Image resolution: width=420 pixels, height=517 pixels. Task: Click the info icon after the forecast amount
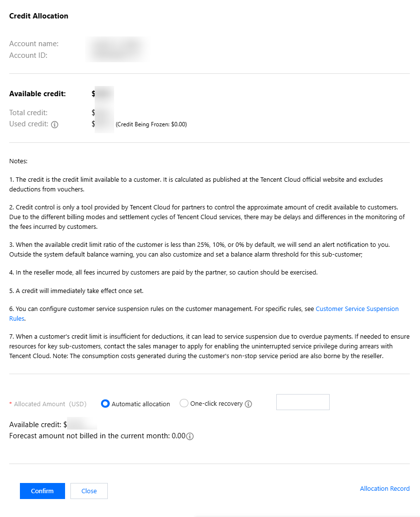[x=190, y=436]
